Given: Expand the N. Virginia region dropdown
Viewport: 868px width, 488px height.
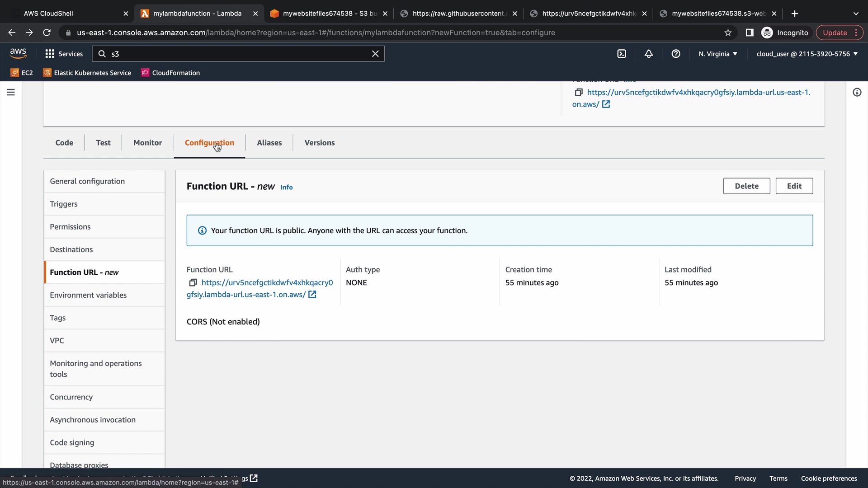Looking at the screenshot, I should point(717,54).
